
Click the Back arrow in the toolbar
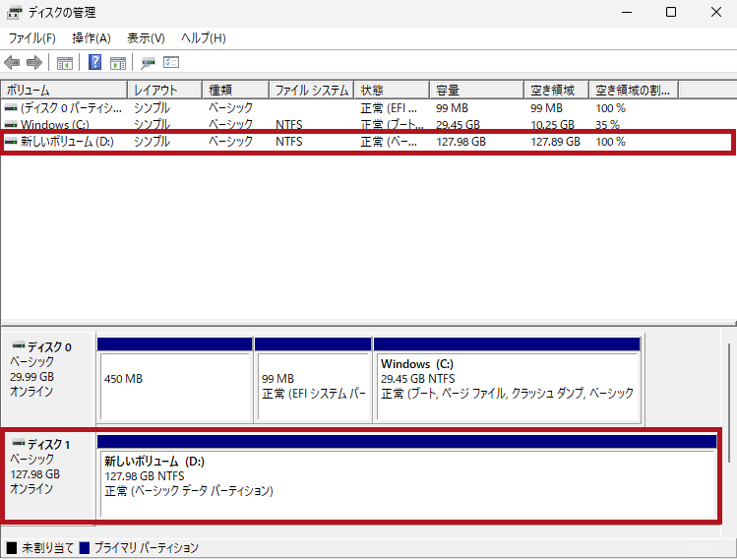(x=12, y=63)
